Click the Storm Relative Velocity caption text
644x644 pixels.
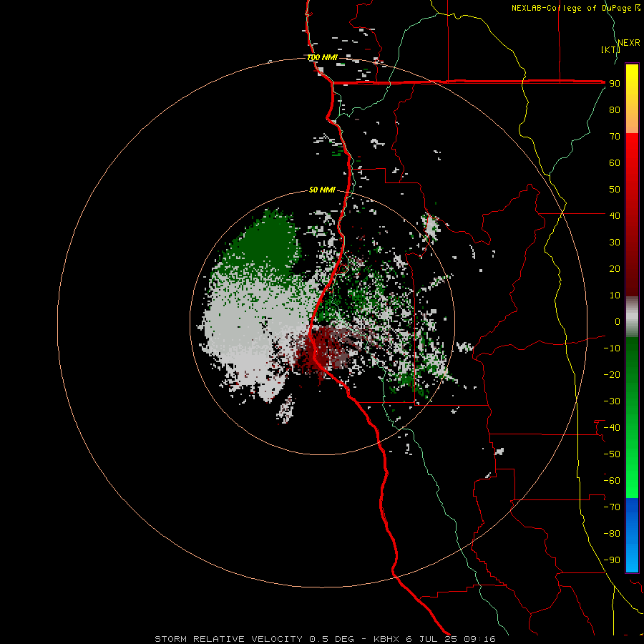325,639
